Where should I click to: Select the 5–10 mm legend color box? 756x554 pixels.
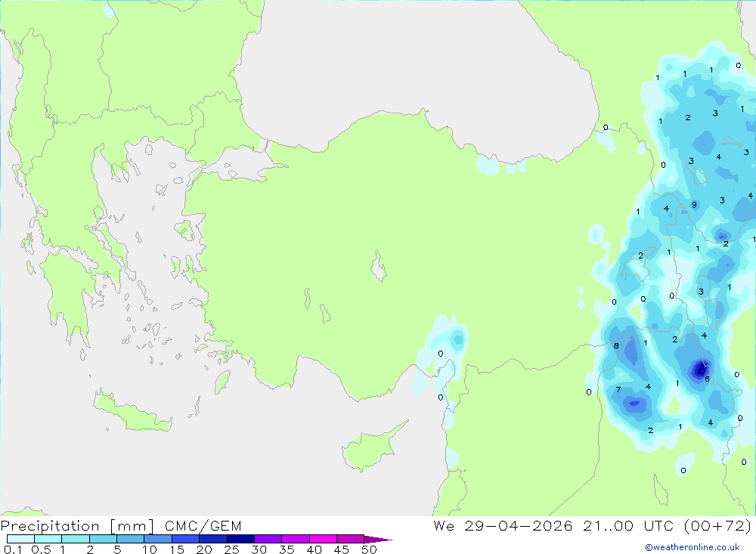pos(131,539)
